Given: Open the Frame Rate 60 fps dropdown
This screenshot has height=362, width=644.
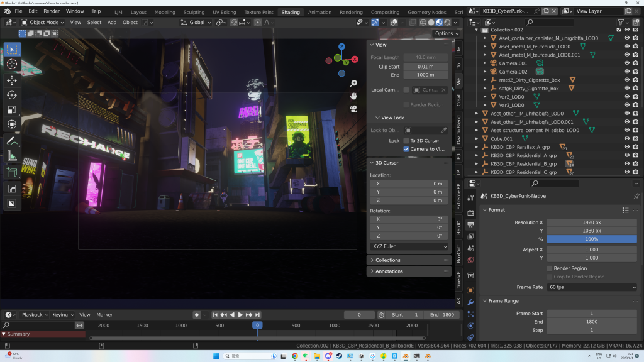Looking at the screenshot, I should pos(592,287).
